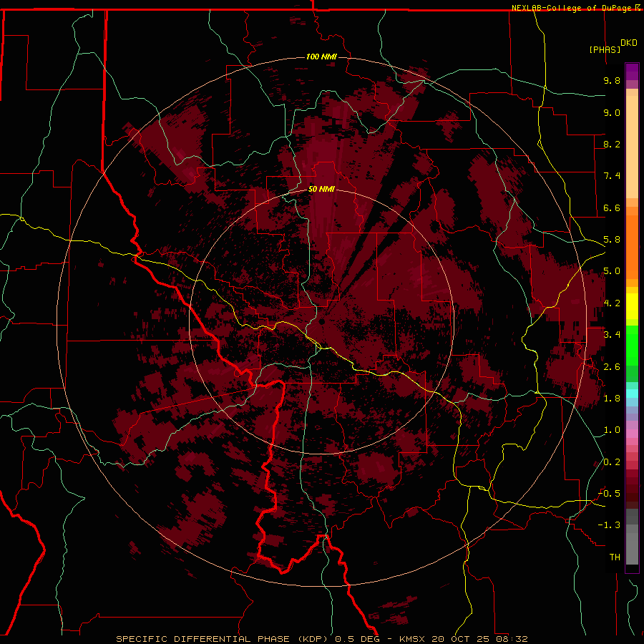This screenshot has height=644, width=644.
Task: Pick the purple band atop color bar
Action: pos(632,72)
